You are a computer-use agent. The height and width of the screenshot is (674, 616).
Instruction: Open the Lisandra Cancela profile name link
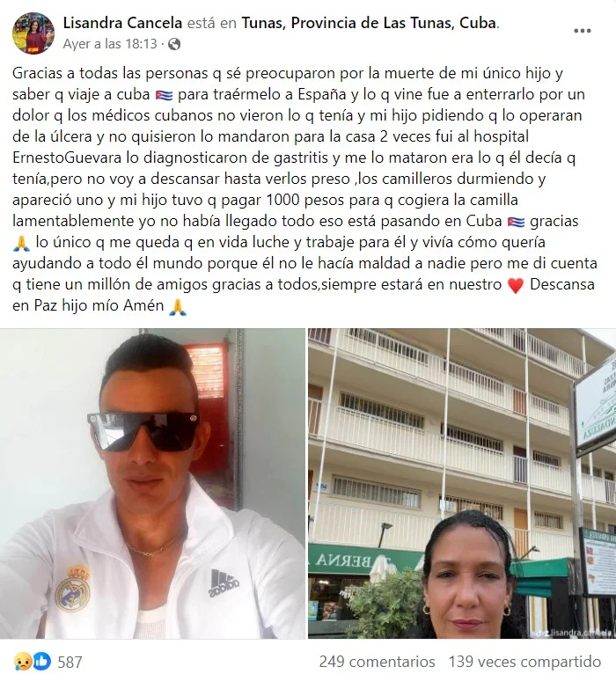pos(122,23)
